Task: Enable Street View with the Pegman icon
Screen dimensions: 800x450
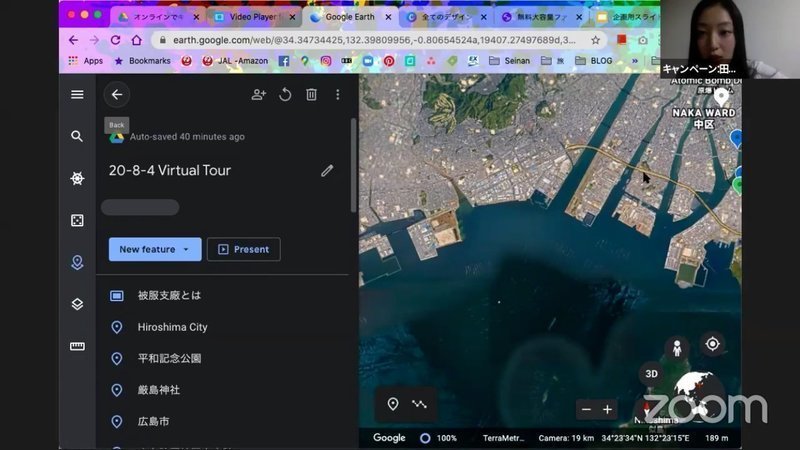Action: 677,349
